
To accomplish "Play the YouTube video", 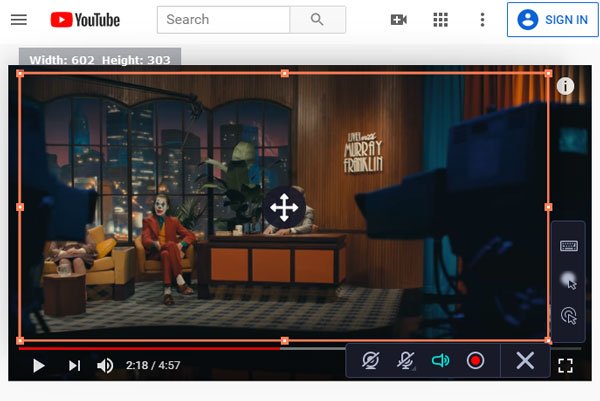I will 39,365.
